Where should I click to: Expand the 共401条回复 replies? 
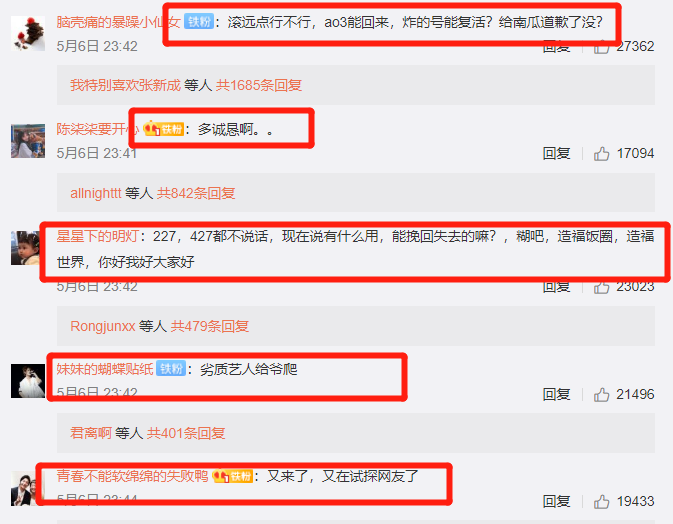(x=186, y=433)
